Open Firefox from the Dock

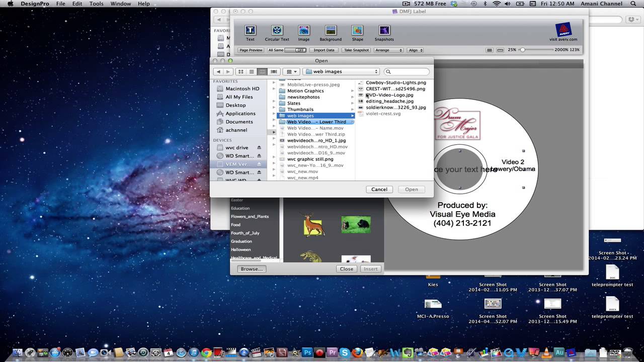[357, 352]
